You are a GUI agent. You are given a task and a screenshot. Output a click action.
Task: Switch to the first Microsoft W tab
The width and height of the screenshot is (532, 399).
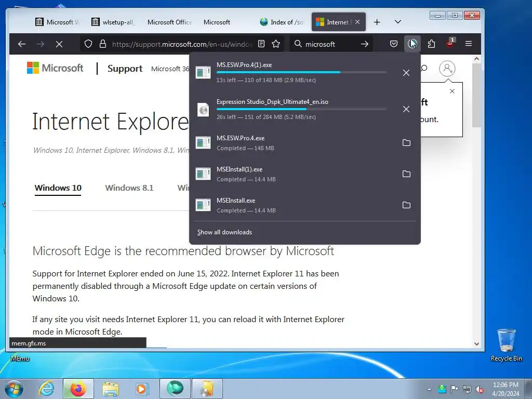click(x=58, y=22)
